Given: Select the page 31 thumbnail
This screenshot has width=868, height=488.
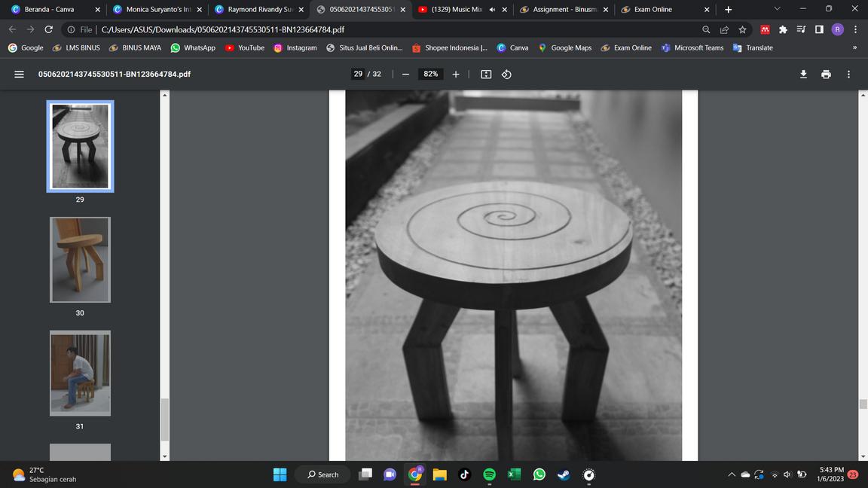Looking at the screenshot, I should tap(81, 373).
